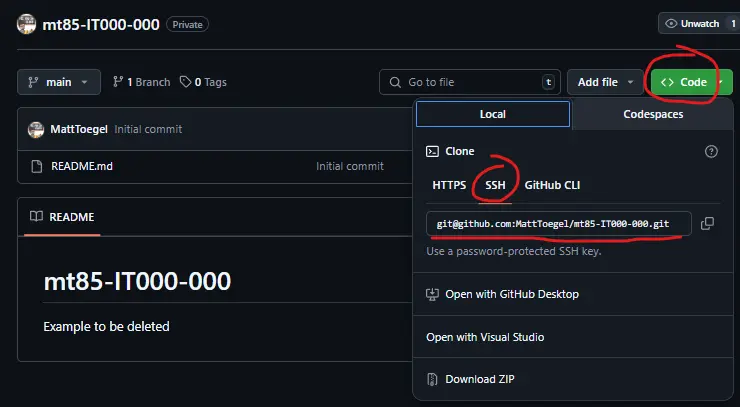The height and width of the screenshot is (407, 740).
Task: Switch to the Local tab
Action: tap(493, 114)
